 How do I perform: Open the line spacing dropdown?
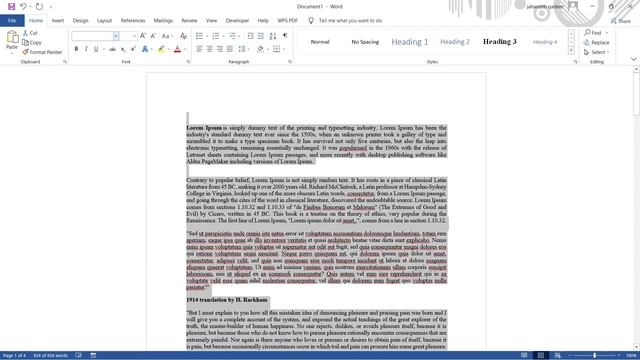(243, 49)
